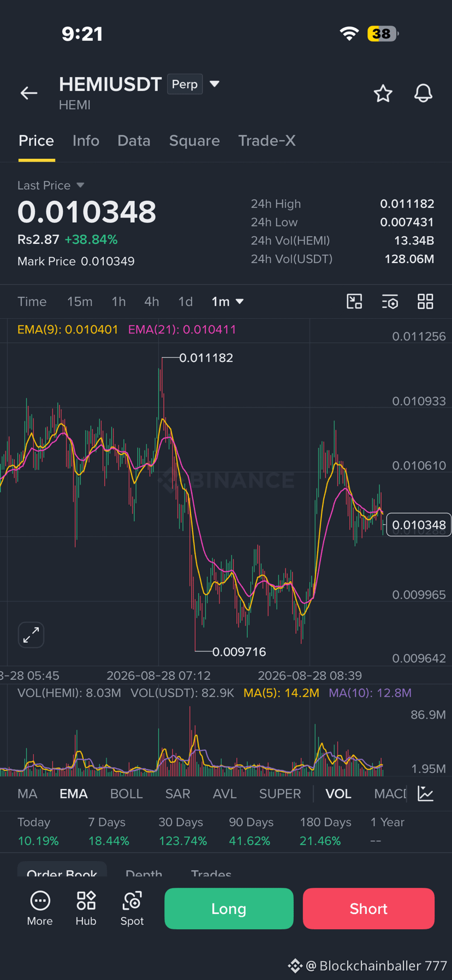Tap the EMA(9) value label
This screenshot has width=452, height=980.
(68, 330)
